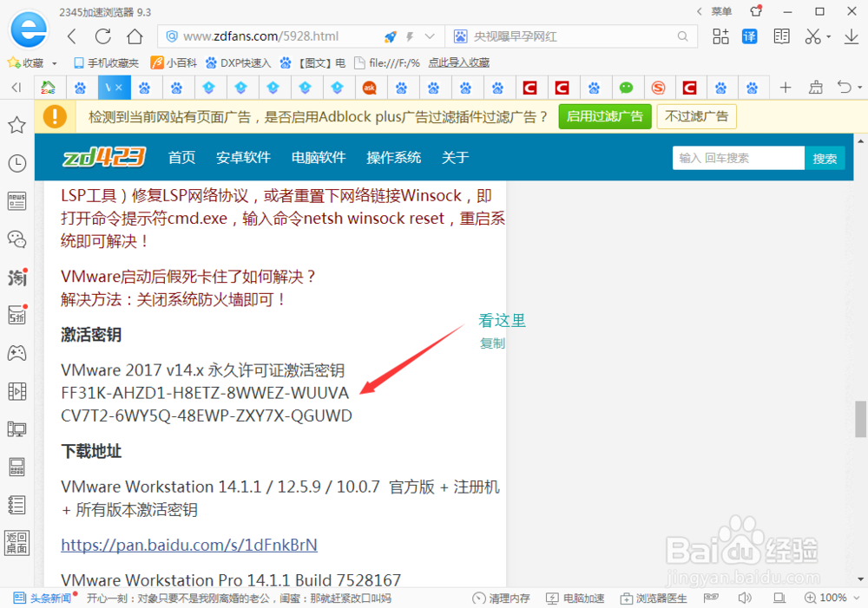Open the sidebar Taobao 淘 icon
Viewport: 868px width, 608px height.
17,278
